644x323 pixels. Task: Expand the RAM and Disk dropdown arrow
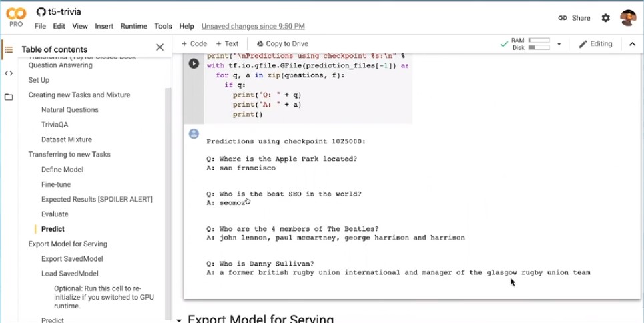click(x=559, y=44)
